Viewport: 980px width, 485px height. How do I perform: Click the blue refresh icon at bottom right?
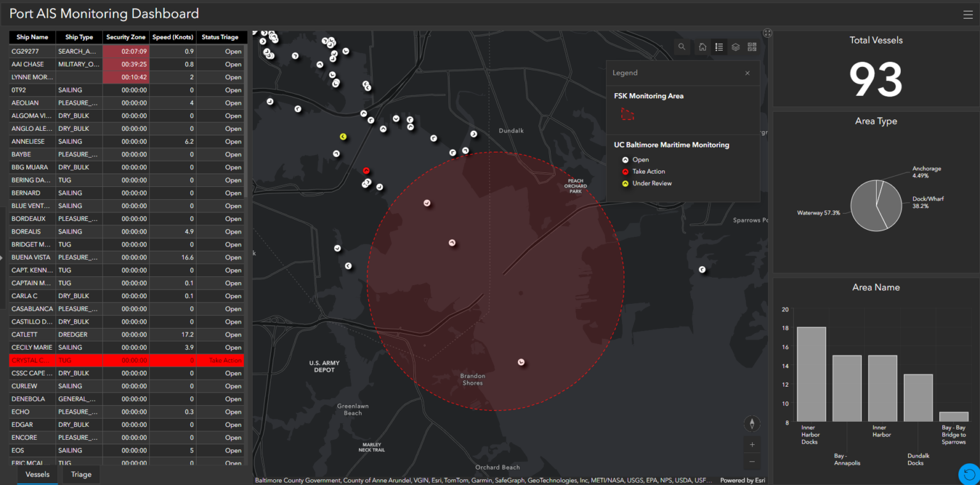[967, 474]
